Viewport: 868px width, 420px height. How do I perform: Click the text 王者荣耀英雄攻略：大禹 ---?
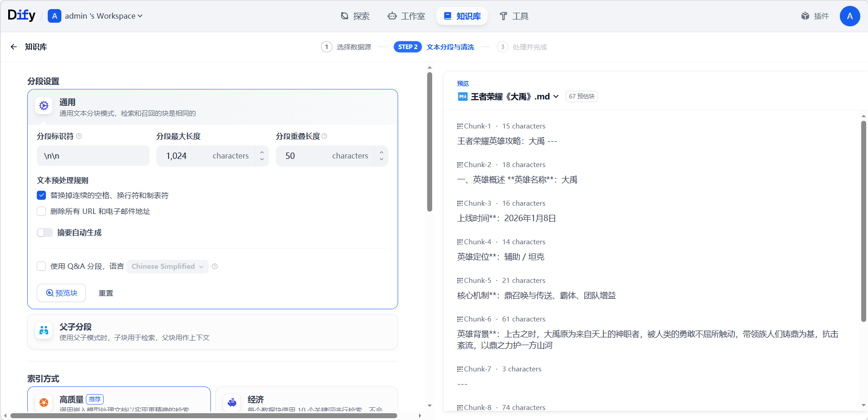(507, 141)
